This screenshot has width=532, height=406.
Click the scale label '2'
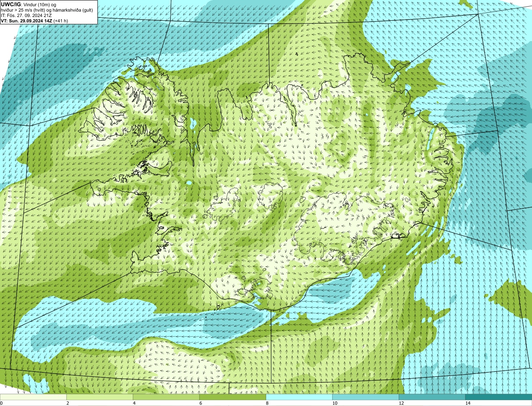coord(67,403)
